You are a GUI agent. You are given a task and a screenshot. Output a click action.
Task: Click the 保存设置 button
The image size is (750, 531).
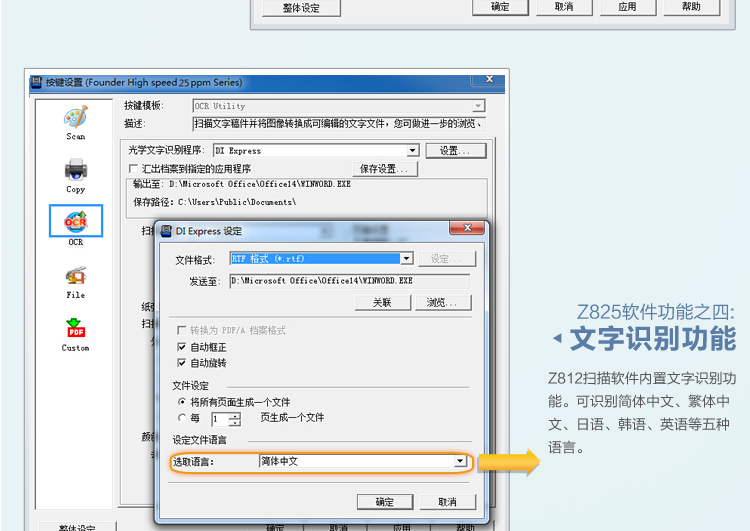[384, 169]
